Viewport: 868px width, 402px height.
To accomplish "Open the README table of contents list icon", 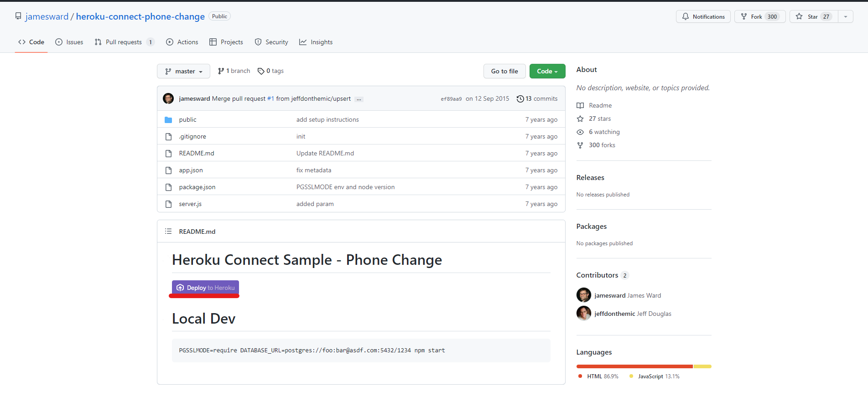I will click(x=168, y=232).
